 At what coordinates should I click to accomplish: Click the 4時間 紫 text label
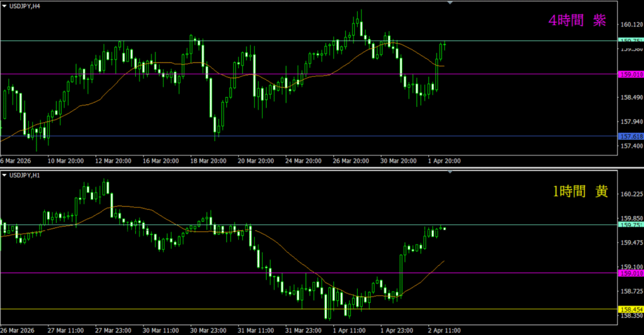point(577,21)
